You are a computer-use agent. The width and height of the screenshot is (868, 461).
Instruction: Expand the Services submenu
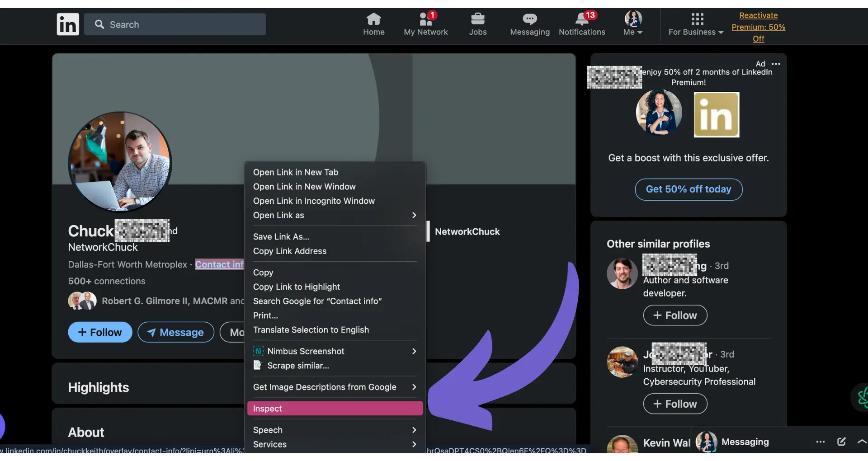tap(335, 445)
